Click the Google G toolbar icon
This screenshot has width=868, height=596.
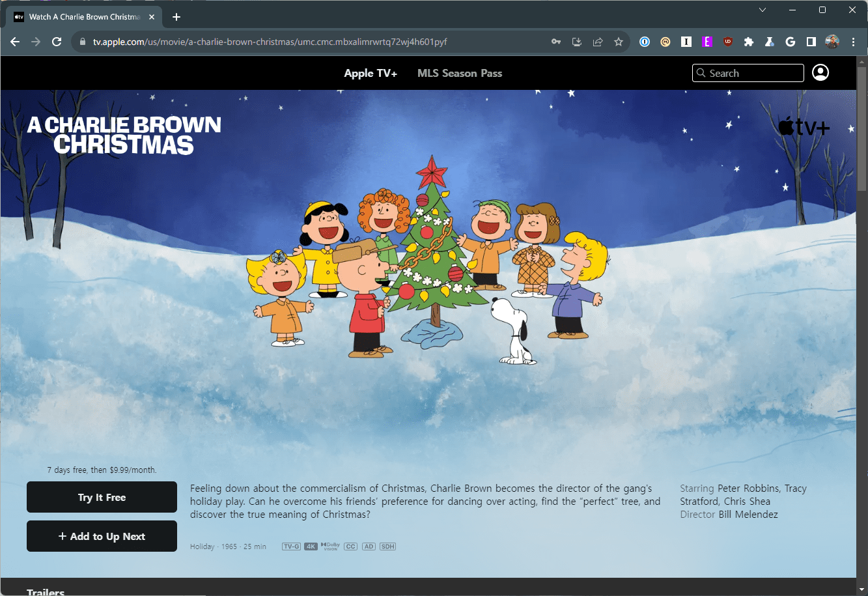pos(791,42)
